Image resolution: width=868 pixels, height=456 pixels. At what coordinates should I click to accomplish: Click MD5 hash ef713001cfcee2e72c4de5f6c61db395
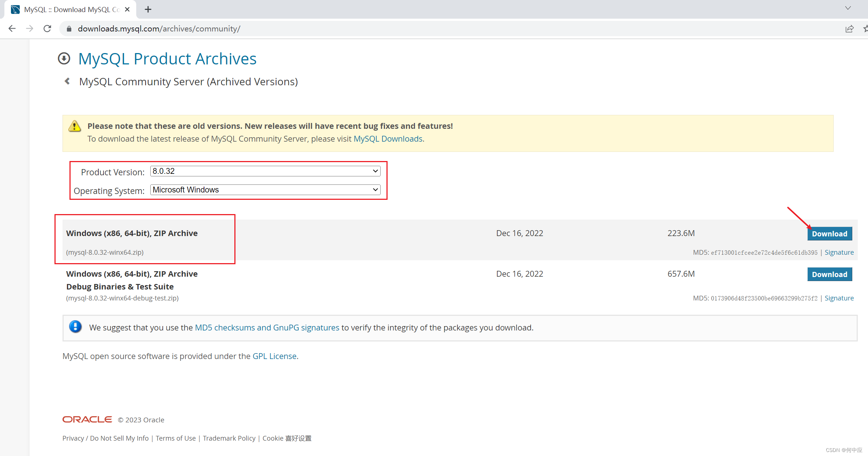click(x=764, y=253)
